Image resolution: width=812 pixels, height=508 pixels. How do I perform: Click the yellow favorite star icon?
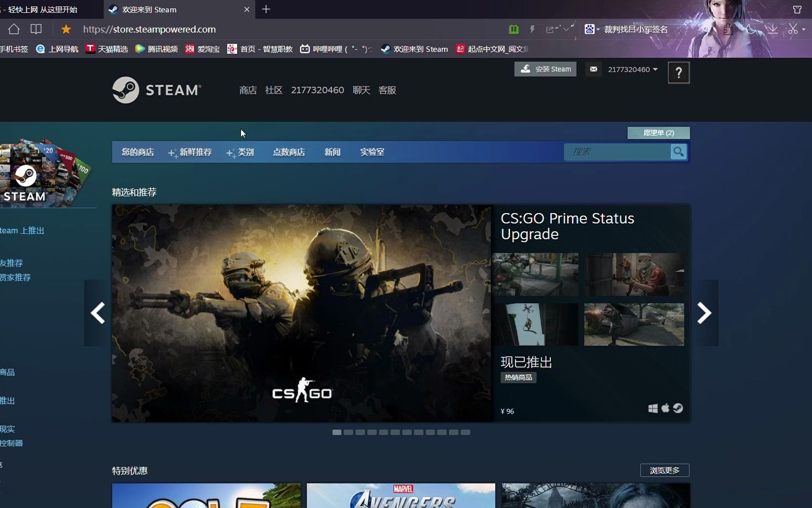click(x=66, y=30)
